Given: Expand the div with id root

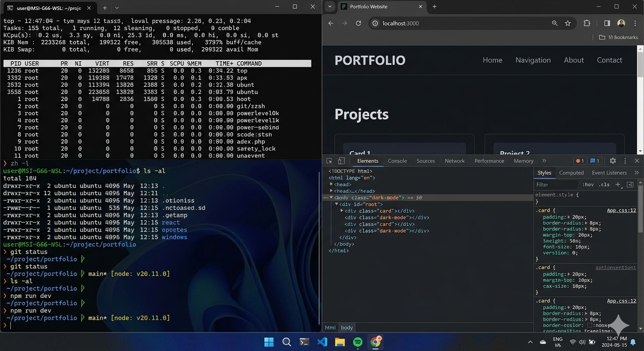Looking at the screenshot, I should [x=336, y=204].
